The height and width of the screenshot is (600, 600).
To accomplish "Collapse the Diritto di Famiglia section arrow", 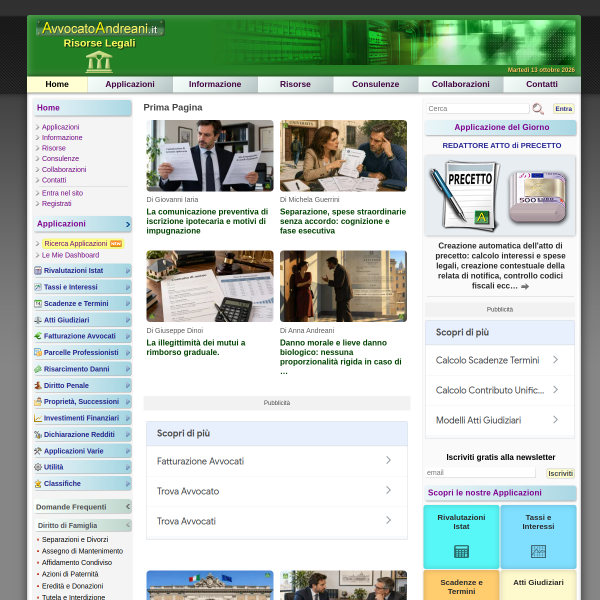I will [x=128, y=525].
